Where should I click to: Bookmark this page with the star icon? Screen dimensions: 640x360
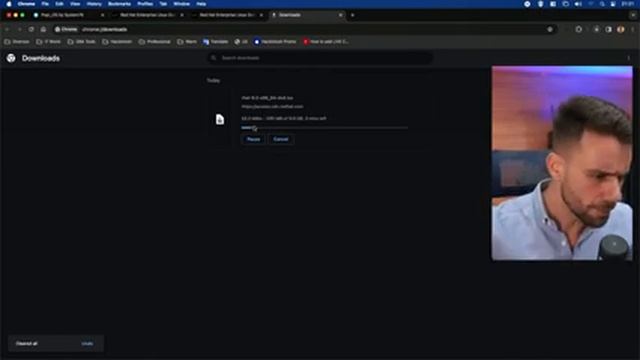tap(550, 29)
